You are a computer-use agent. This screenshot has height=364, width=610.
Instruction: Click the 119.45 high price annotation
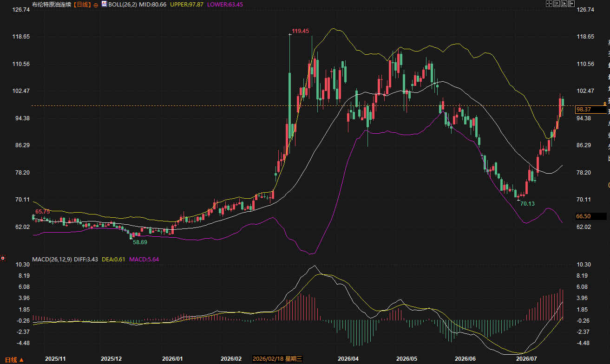300,31
